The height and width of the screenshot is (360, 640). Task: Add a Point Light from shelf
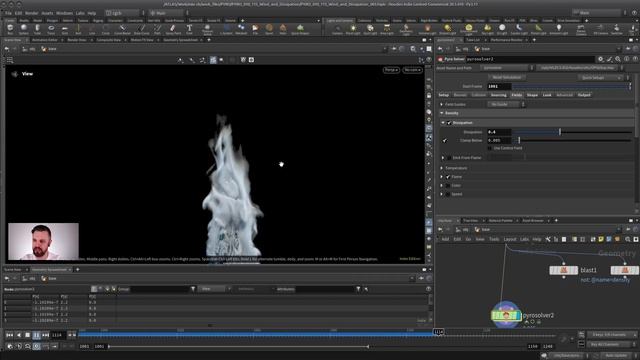[x=353, y=29]
